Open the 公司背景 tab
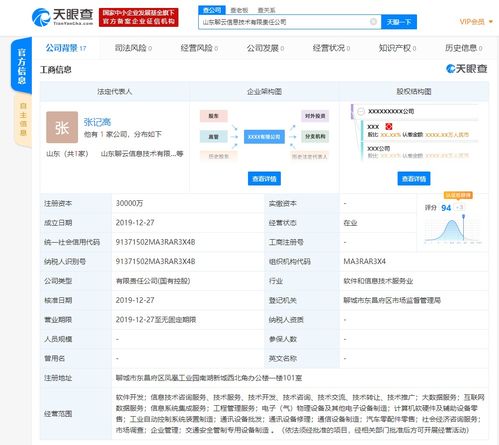Image resolution: width=499 pixels, height=445 pixels. click(x=66, y=48)
